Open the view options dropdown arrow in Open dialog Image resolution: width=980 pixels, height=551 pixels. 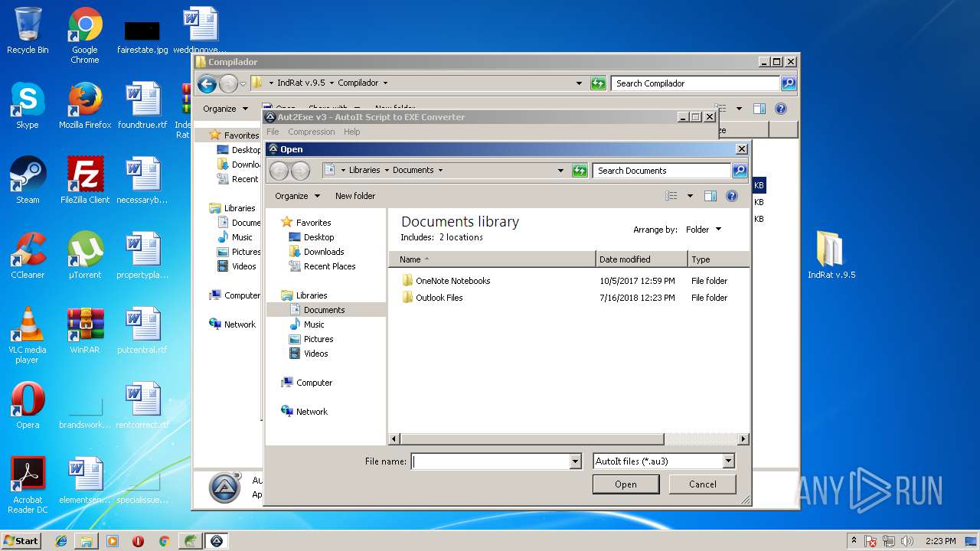point(690,196)
